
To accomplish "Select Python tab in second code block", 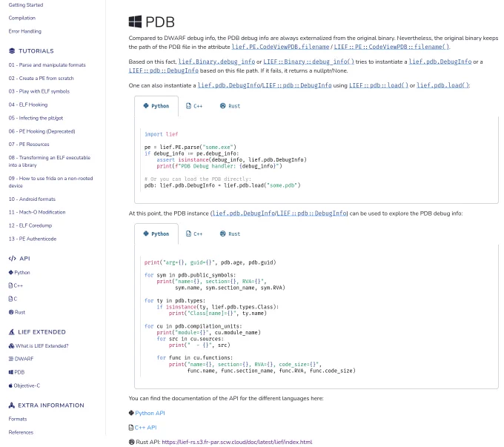I will click(x=156, y=234).
